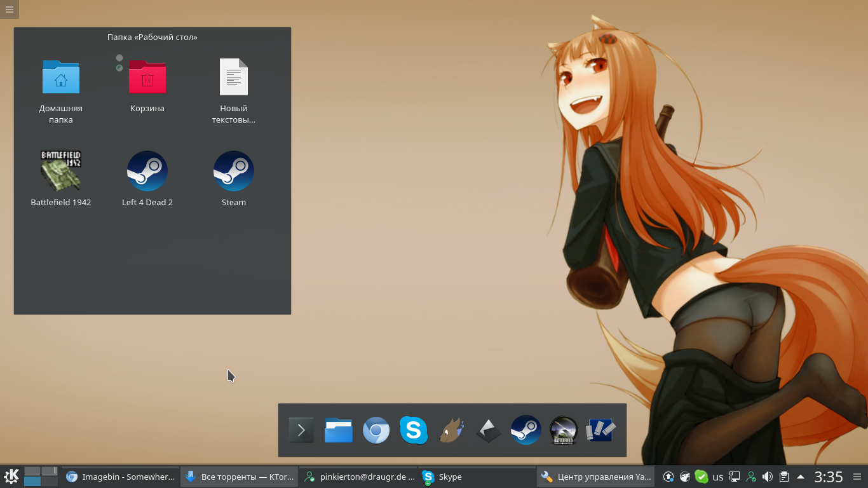Open the KDE application launcher
The width and height of the screenshot is (868, 488).
click(11, 477)
